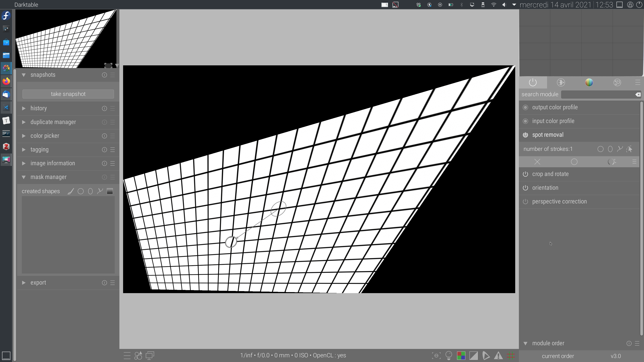This screenshot has width=644, height=362.
Task: Select the brush shape in mask manager
Action: 70,191
